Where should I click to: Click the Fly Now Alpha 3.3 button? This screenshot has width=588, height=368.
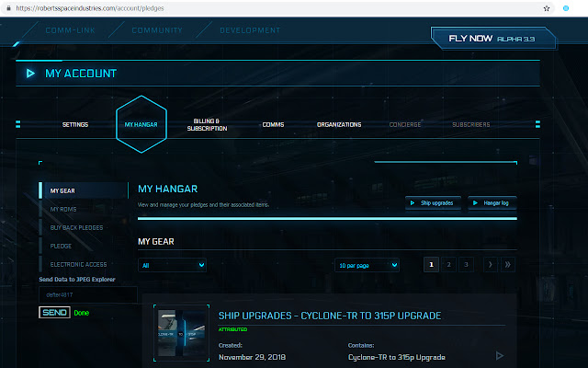[x=492, y=39]
